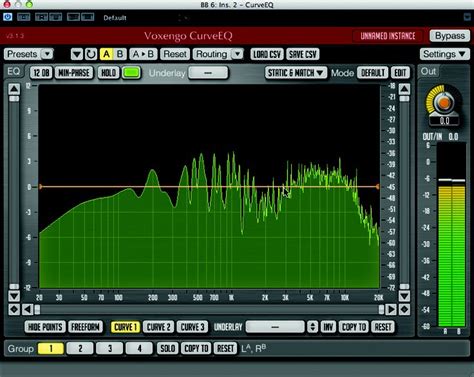Open the bottom UNDERLAY selector field
Screen dimensions: 474x377
pyautogui.click(x=275, y=327)
